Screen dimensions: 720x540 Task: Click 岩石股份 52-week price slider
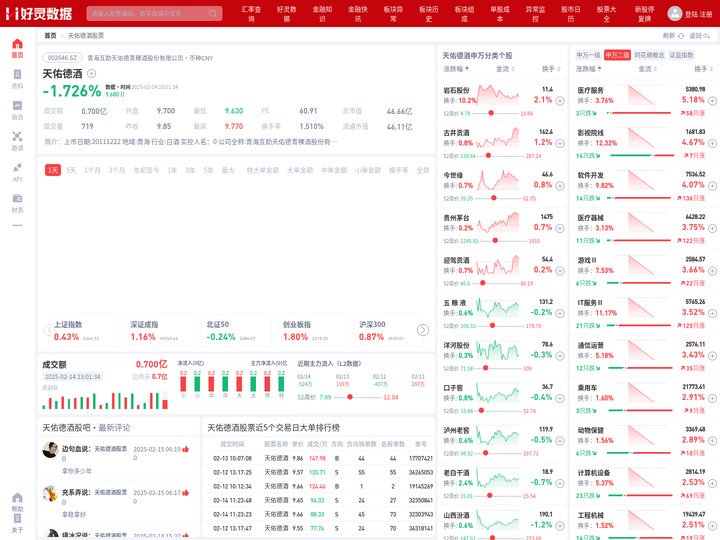pyautogui.click(x=496, y=113)
